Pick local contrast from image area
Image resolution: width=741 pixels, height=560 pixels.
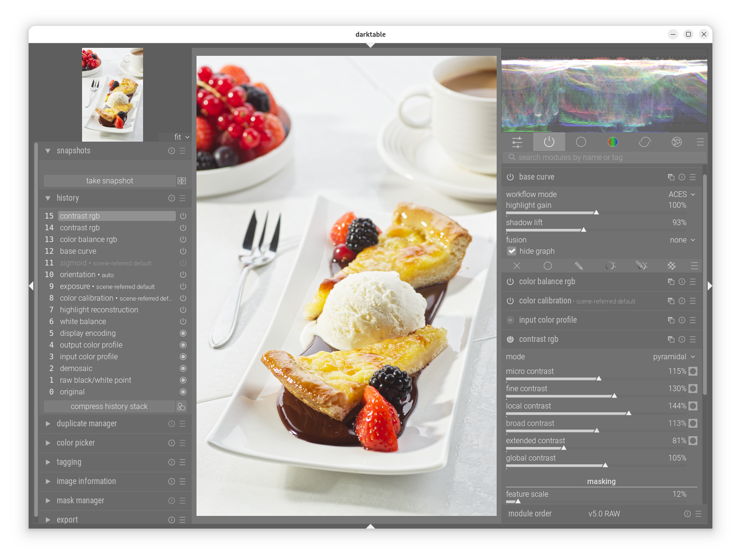click(693, 406)
